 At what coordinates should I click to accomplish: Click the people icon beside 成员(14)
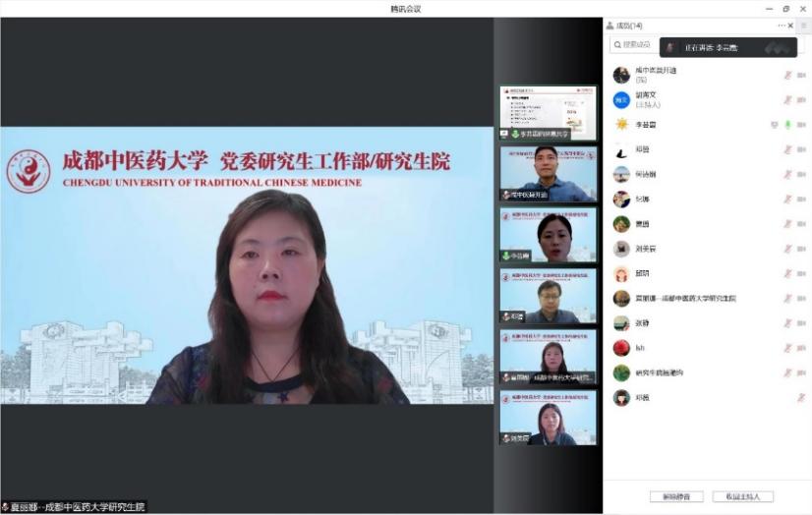tap(610, 26)
